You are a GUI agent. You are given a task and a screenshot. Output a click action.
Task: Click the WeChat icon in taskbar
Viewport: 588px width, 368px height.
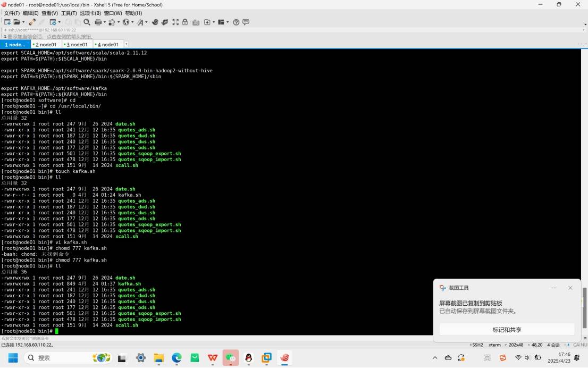(231, 358)
